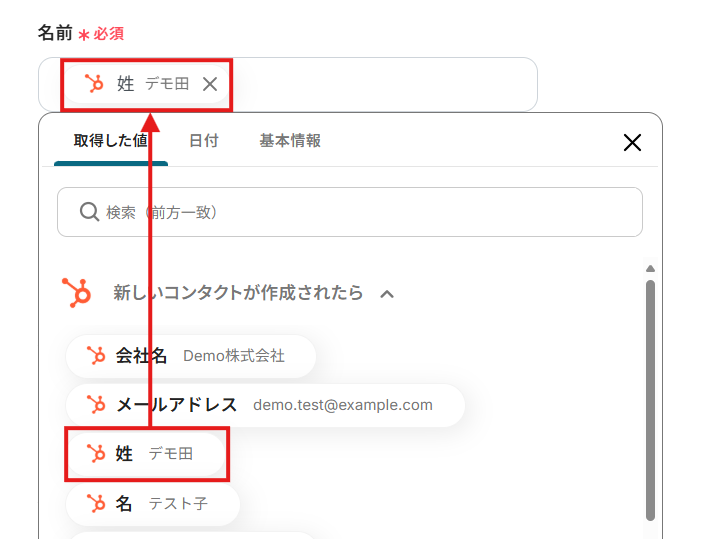Image resolution: width=705 pixels, height=539 pixels.
Task: Click the vertical scrollbar thumb
Action: coord(650,400)
